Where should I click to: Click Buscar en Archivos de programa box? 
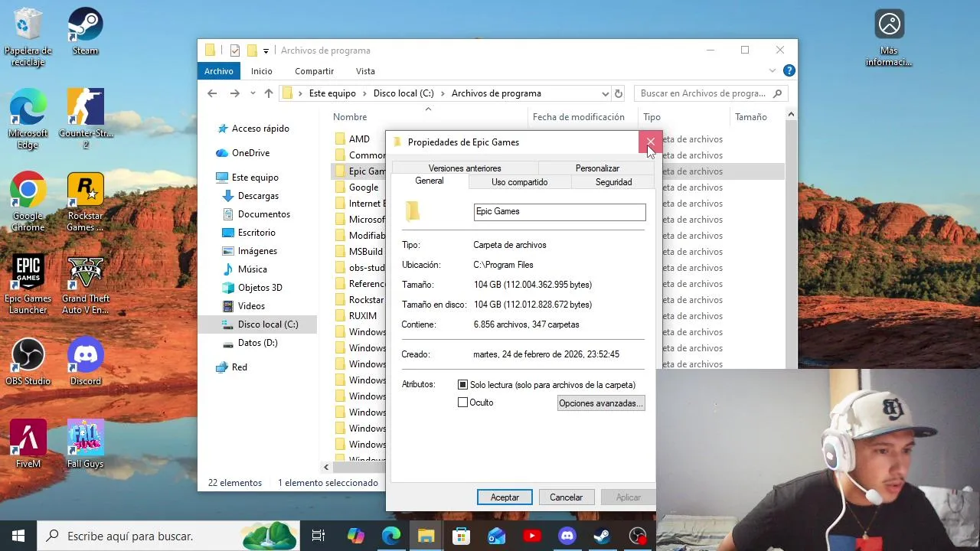(x=710, y=93)
